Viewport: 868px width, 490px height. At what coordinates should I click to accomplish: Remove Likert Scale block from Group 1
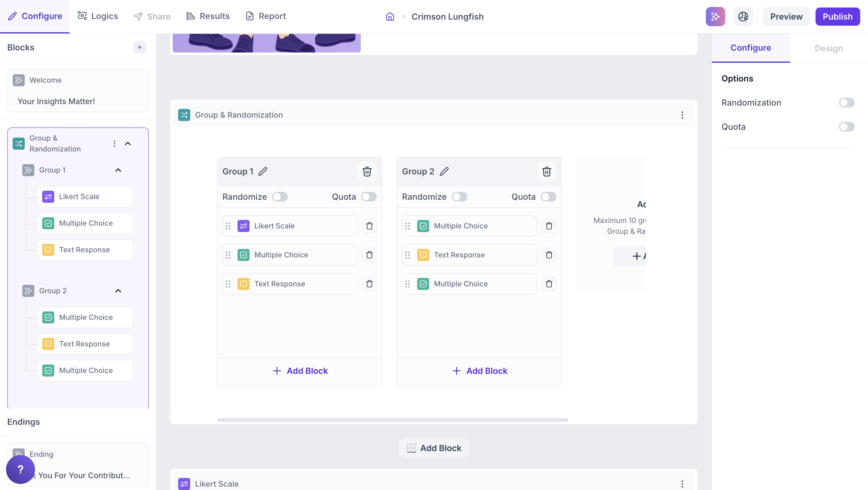pos(369,226)
